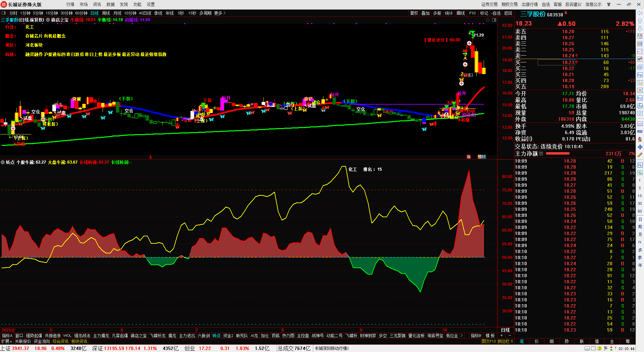This screenshot has height=352, width=644.
Task: Switch chart period to 60分钟
Action: coord(81,13)
